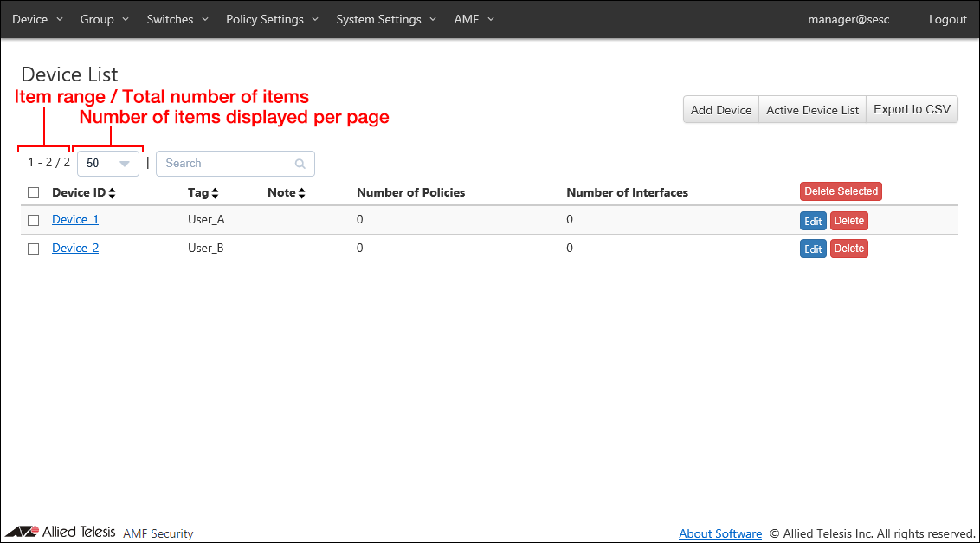This screenshot has width=980, height=543.
Task: Open the Switches menu
Action: 177,19
